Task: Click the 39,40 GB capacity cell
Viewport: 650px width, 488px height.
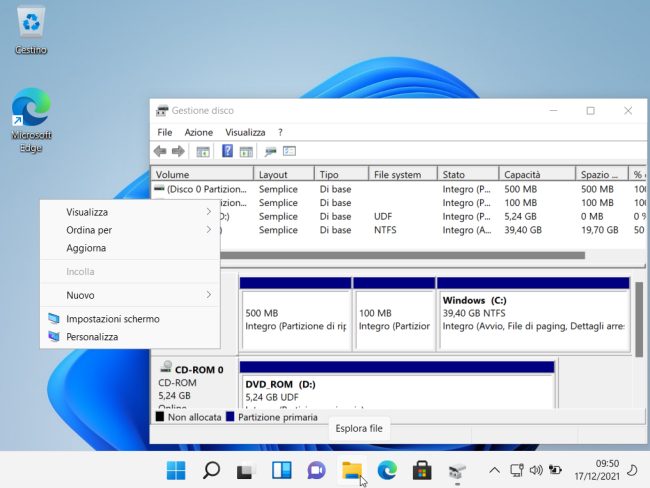Action: click(x=523, y=230)
